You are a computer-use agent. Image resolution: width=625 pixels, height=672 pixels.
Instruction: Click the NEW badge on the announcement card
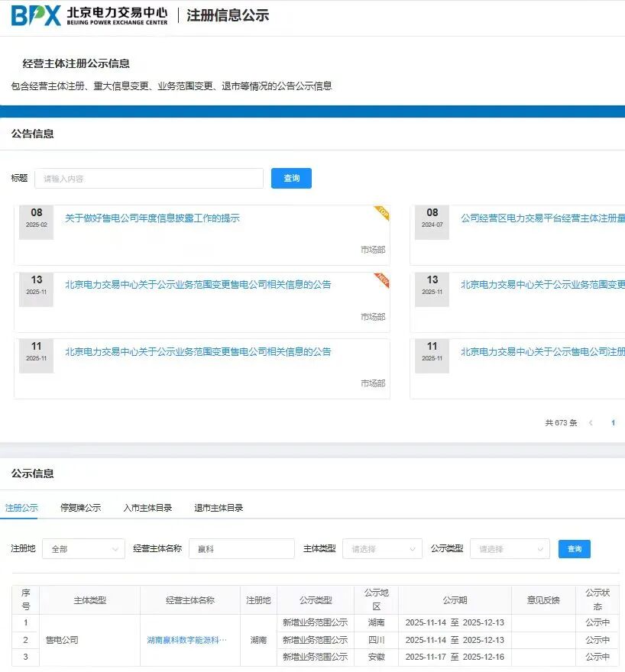click(x=382, y=279)
